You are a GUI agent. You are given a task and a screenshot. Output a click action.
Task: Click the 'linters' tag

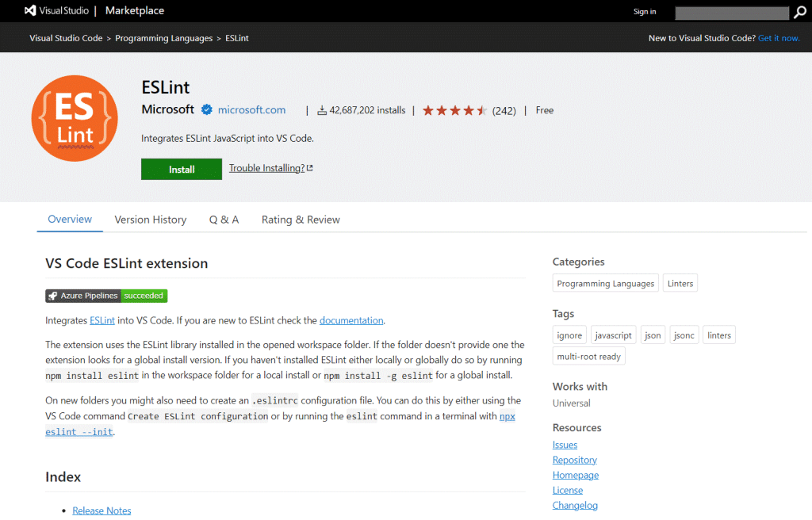(718, 335)
